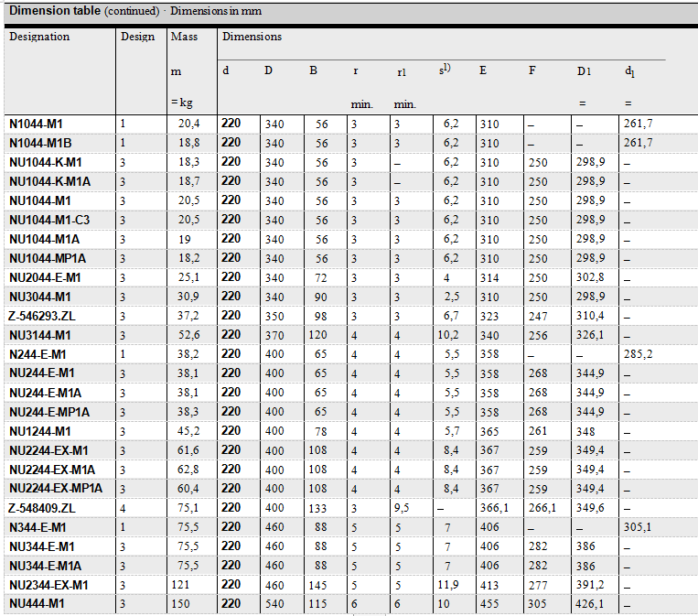The width and height of the screenshot is (698, 616).
Task: Click the Designation column header
Action: point(39,38)
